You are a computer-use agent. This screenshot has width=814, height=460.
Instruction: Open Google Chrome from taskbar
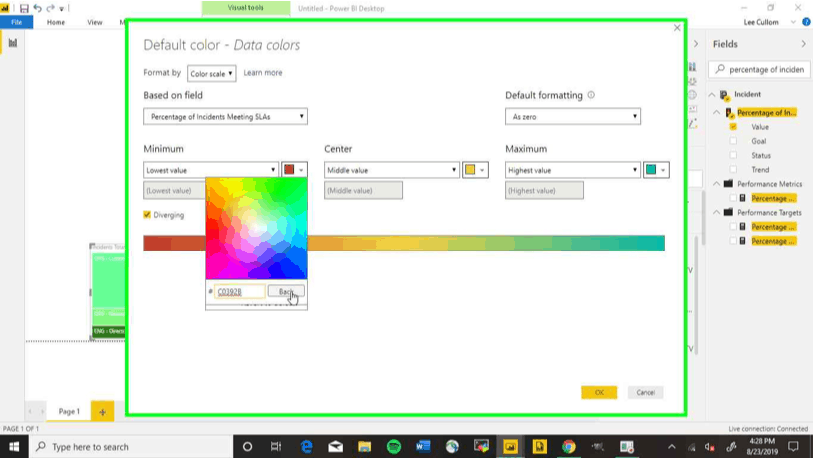coord(569,447)
